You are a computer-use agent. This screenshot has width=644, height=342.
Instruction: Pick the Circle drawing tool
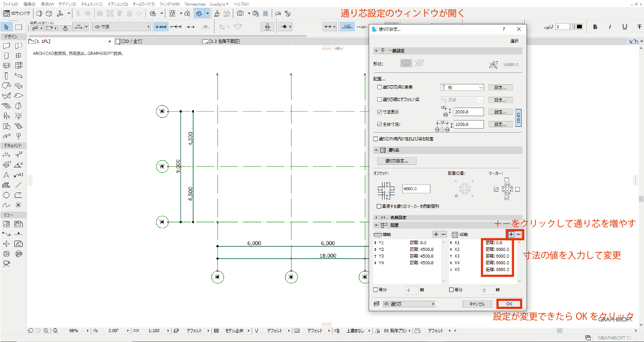[6, 195]
